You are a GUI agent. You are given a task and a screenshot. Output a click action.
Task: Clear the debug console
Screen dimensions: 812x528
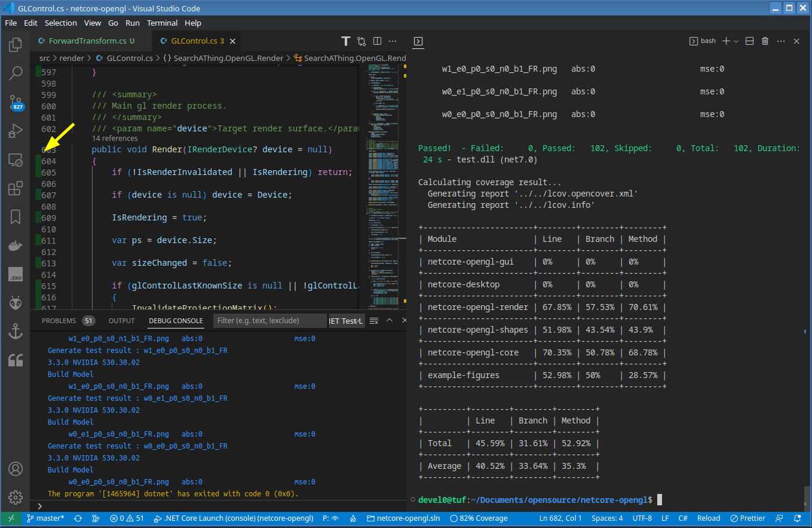click(374, 321)
